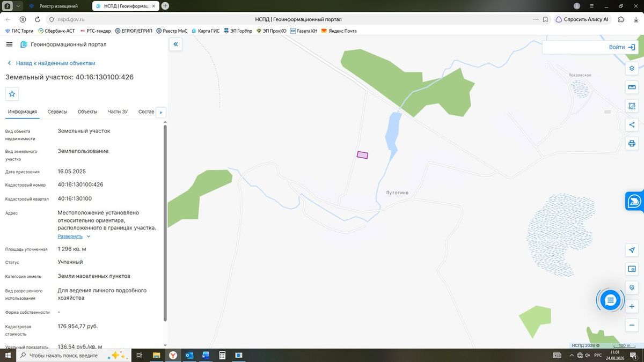Zoom in with the plus button
The height and width of the screenshot is (362, 644).
point(632,306)
